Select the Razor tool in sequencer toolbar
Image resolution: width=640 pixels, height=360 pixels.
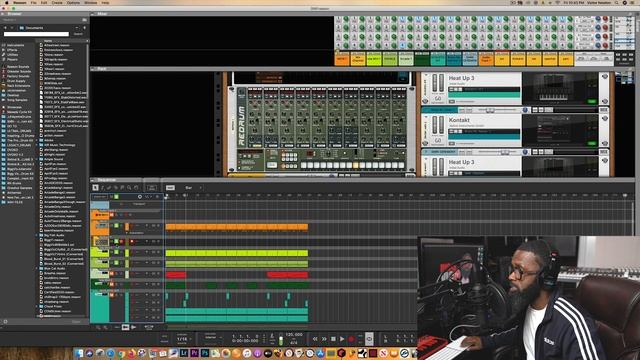click(116, 188)
